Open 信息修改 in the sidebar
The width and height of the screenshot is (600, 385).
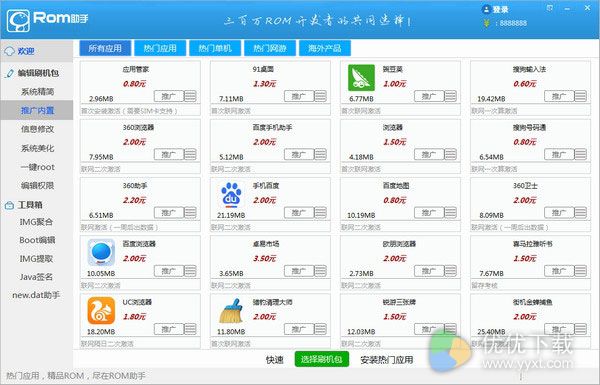click(37, 129)
